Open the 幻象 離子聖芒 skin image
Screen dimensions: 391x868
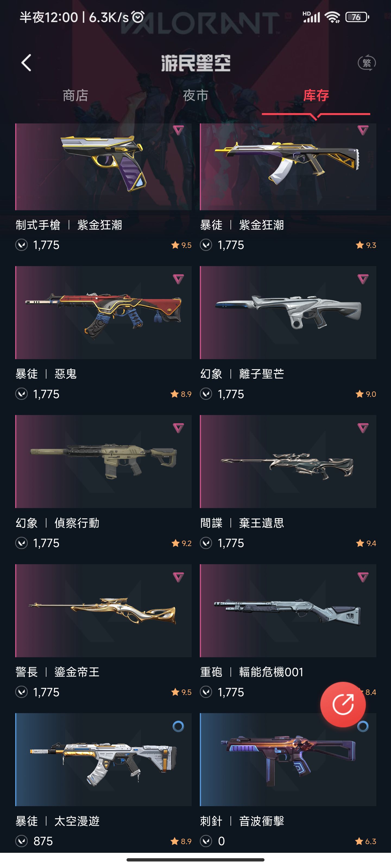coord(288,313)
